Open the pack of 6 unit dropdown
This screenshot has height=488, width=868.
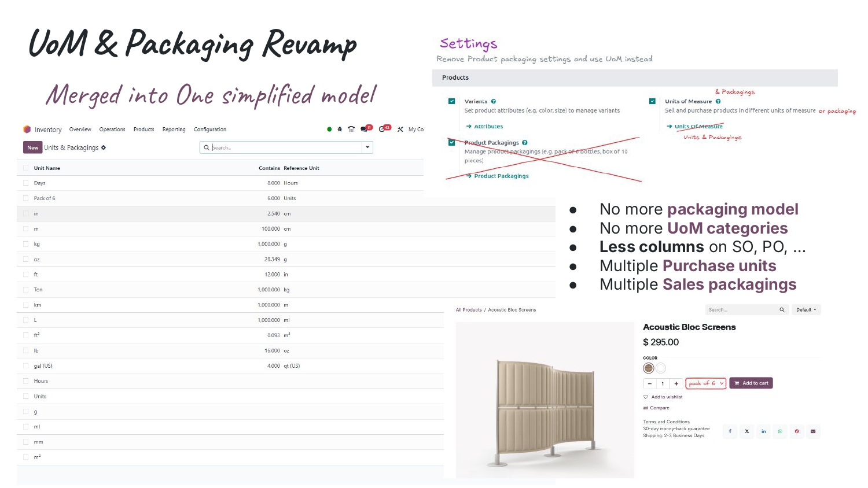pyautogui.click(x=705, y=383)
